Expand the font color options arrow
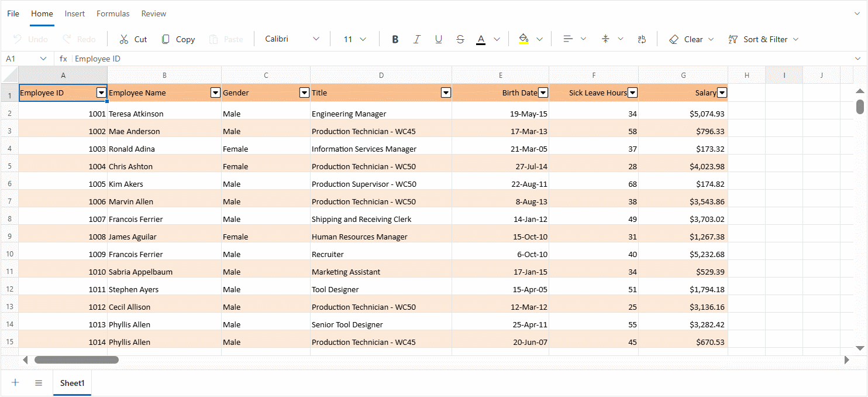Image resolution: width=868 pixels, height=397 pixels. [x=497, y=39]
